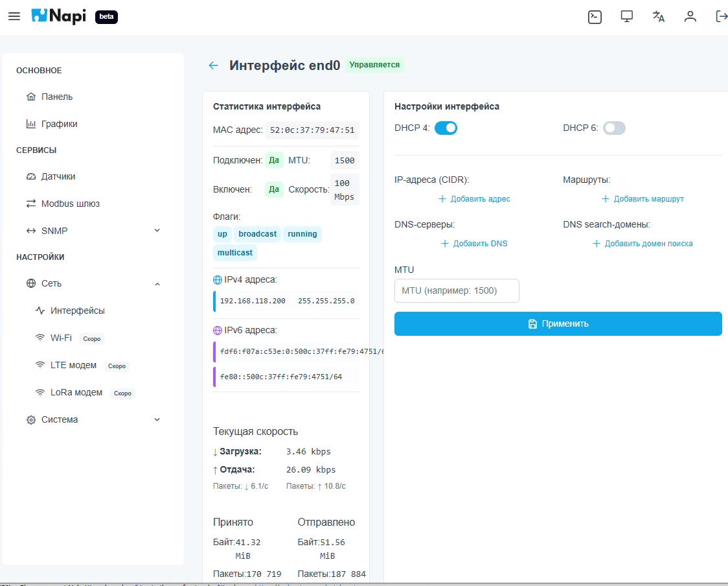This screenshot has width=728, height=586.
Task: Click Добавить DNS link
Action: [x=474, y=244]
